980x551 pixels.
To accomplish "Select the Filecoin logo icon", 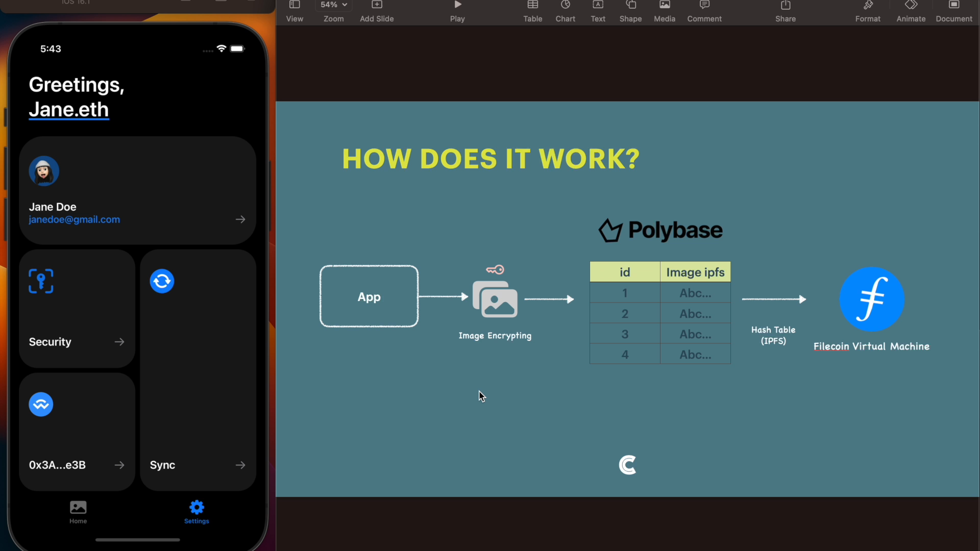I will [872, 299].
